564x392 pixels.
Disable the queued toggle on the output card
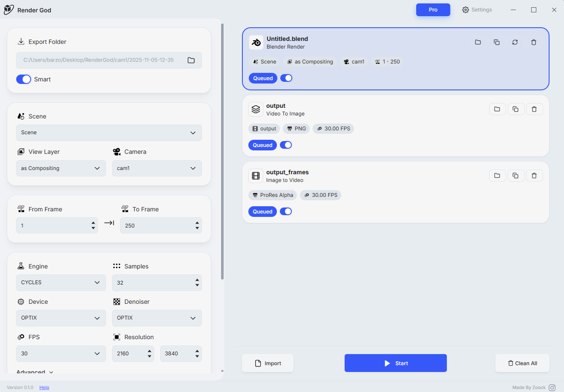tap(286, 145)
